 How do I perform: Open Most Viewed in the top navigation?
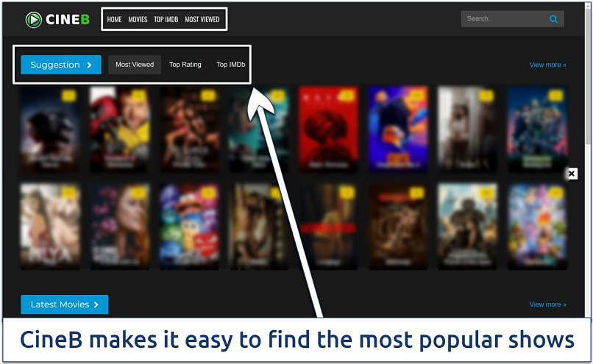pos(202,19)
